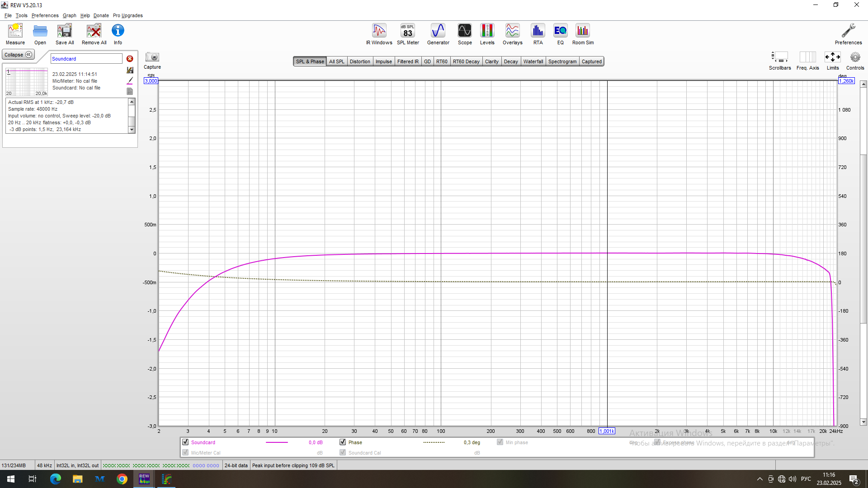Toggle the Mic/Meter Cal checkbox
The width and height of the screenshot is (868, 488).
click(185, 453)
